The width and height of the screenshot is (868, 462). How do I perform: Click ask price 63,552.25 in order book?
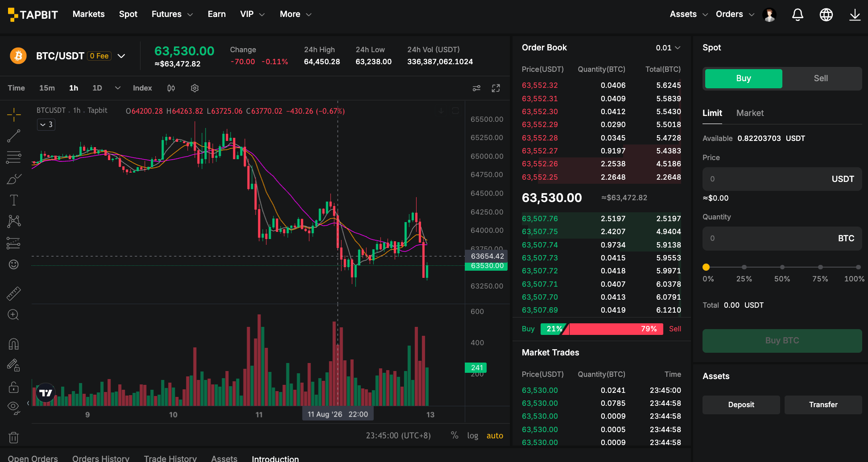[540, 177]
